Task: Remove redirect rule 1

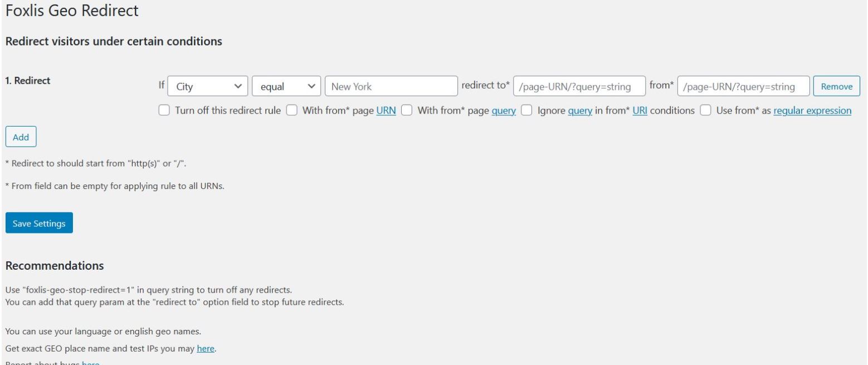Action: [837, 86]
